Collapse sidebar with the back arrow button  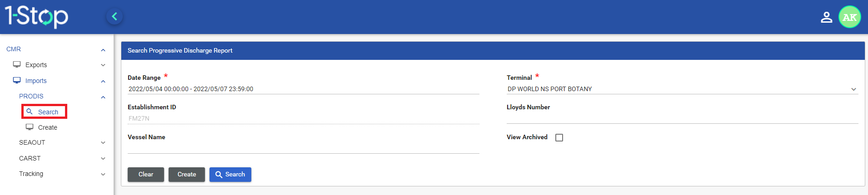pos(115,17)
